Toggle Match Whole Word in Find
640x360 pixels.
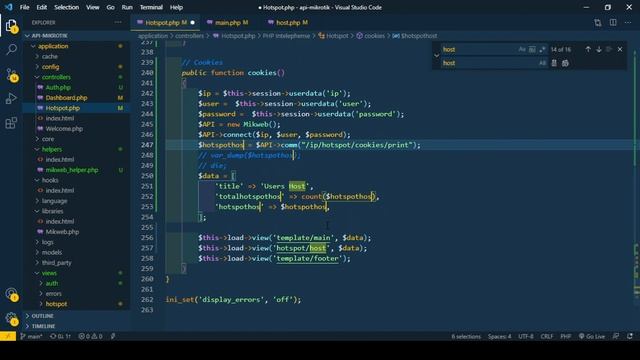(532, 49)
